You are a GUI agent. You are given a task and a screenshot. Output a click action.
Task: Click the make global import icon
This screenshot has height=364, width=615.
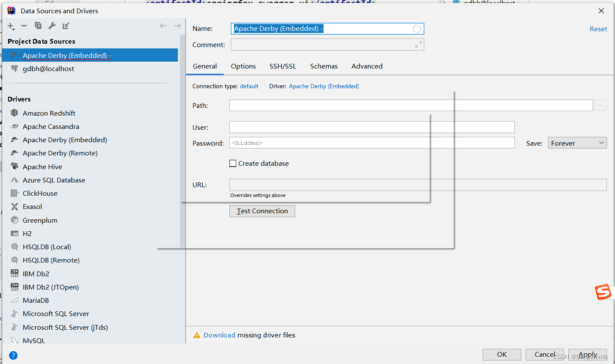66,26
